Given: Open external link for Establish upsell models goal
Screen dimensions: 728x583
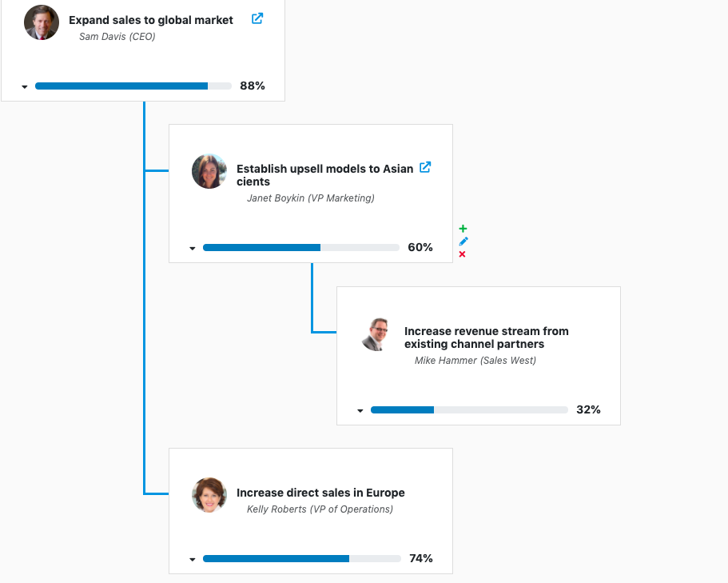Looking at the screenshot, I should (x=425, y=167).
